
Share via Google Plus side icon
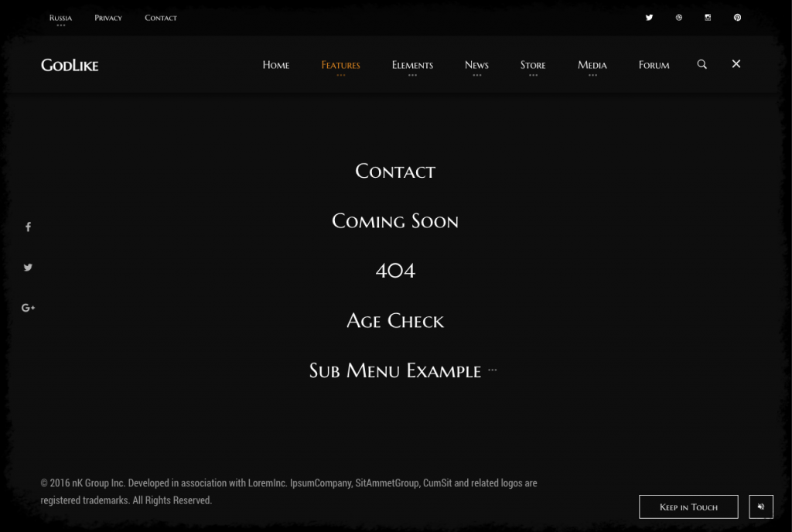coord(29,308)
